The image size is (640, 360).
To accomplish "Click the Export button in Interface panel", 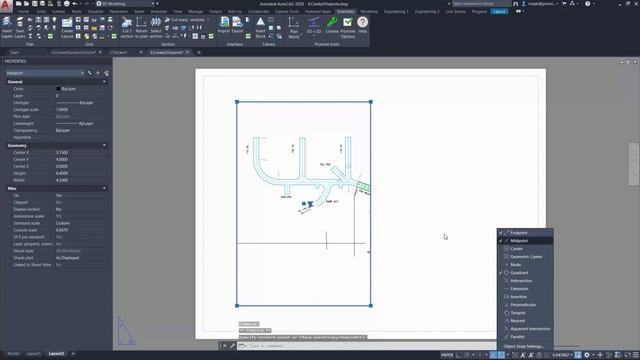I will (238, 25).
